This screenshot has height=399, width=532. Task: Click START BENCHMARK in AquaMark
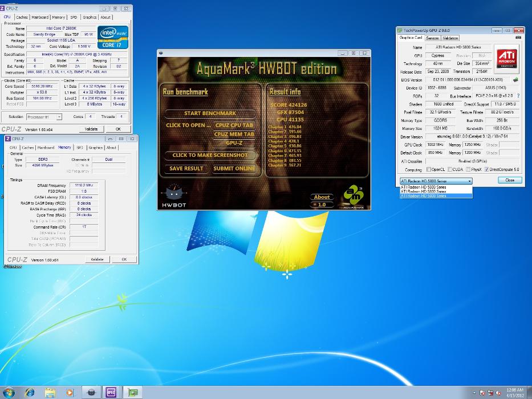(x=210, y=113)
